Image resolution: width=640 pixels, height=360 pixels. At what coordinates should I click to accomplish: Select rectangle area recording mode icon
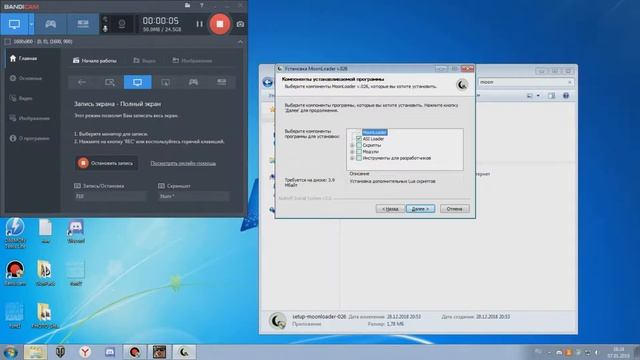[109, 82]
